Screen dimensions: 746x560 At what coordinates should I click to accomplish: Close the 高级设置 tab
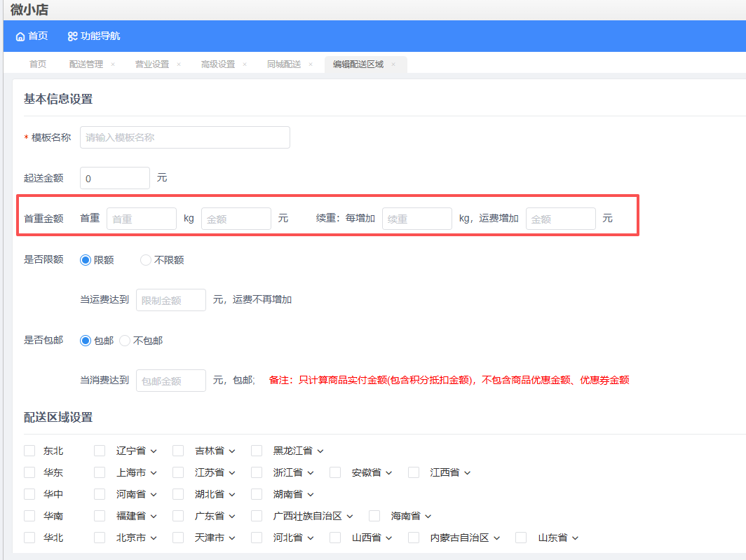coord(245,64)
